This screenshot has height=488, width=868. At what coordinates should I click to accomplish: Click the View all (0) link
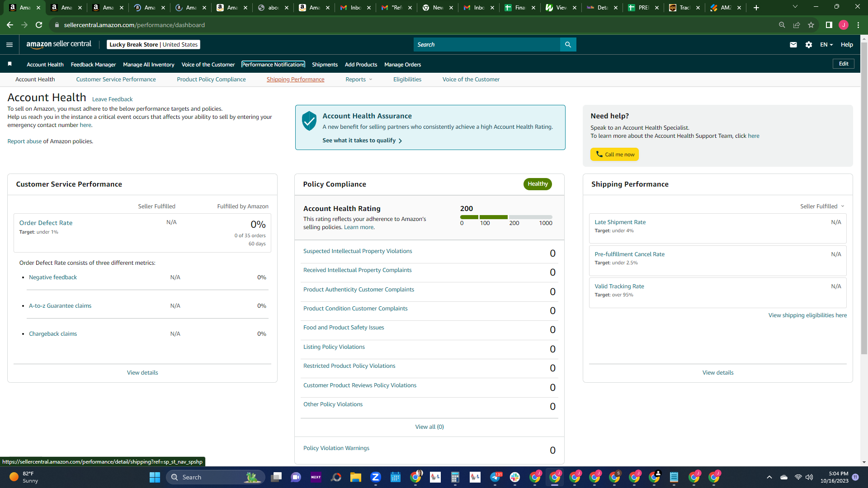tap(429, 427)
